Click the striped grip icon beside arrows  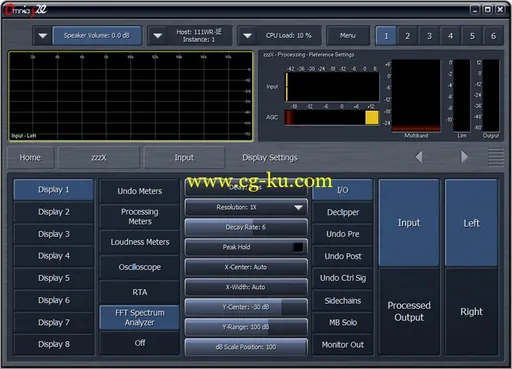(x=496, y=157)
